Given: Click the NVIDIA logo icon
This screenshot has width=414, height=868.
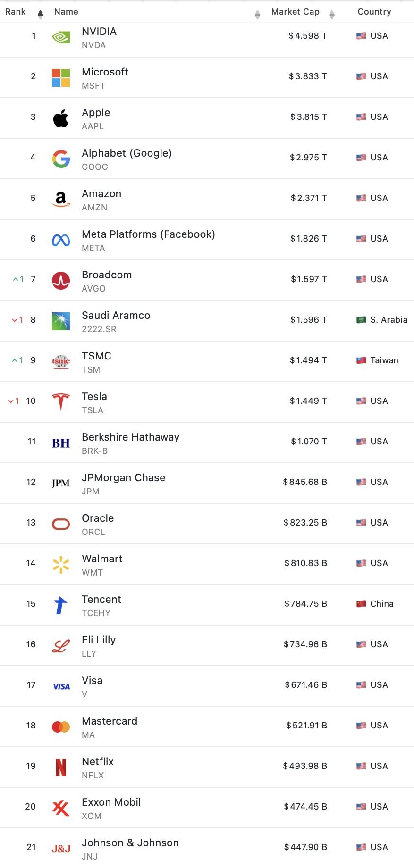Looking at the screenshot, I should point(61,37).
